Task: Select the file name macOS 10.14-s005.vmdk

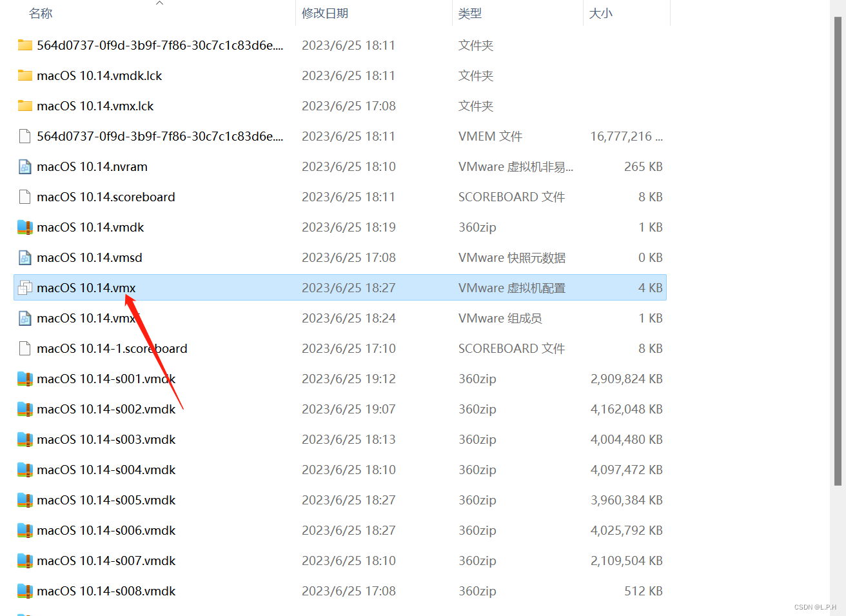Action: [106, 500]
